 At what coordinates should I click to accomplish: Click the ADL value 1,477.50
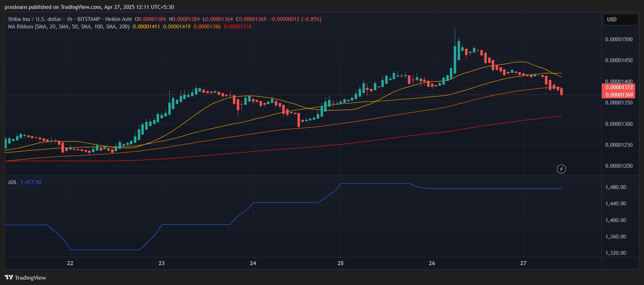31,182
